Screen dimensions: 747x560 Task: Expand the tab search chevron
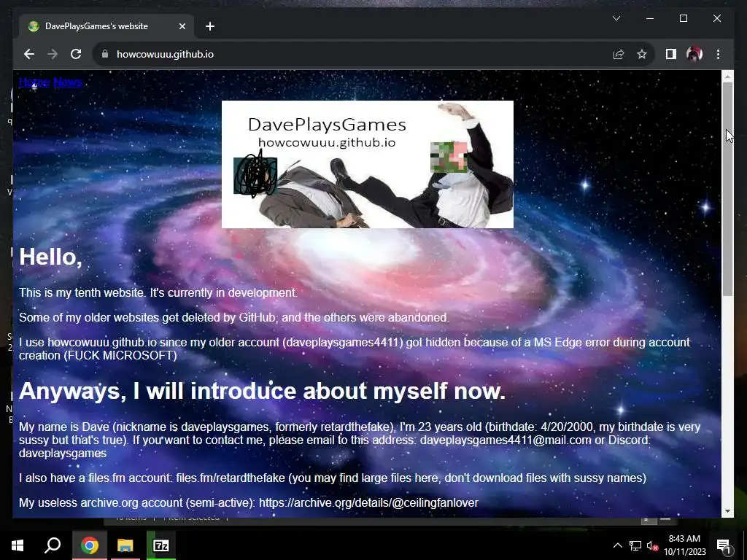click(616, 18)
